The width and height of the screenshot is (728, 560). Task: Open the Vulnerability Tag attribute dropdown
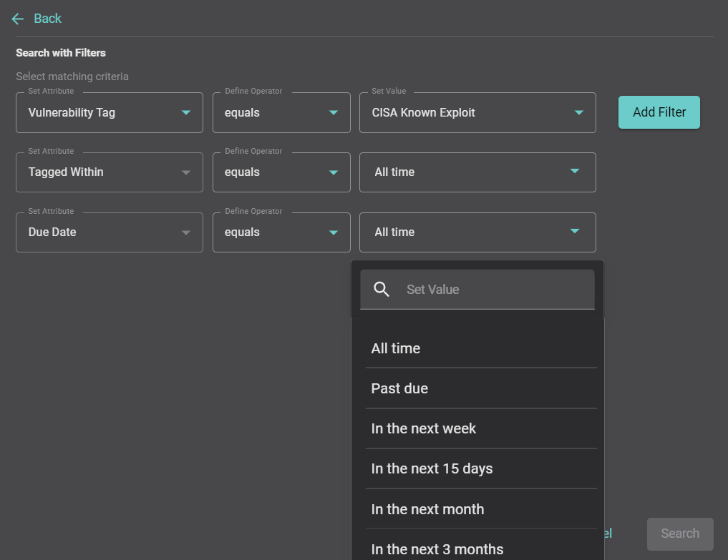[x=109, y=113]
